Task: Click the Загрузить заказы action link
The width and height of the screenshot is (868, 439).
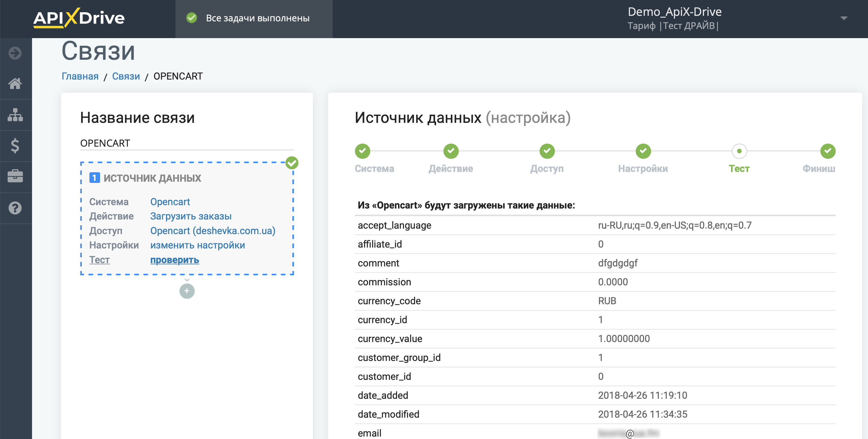Action: click(x=191, y=216)
